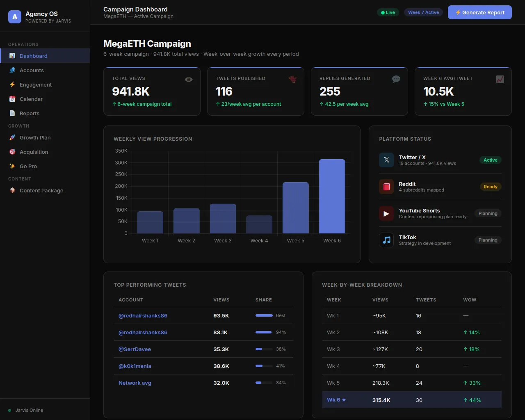Click the Growth Plan rocket icon

tap(12, 137)
